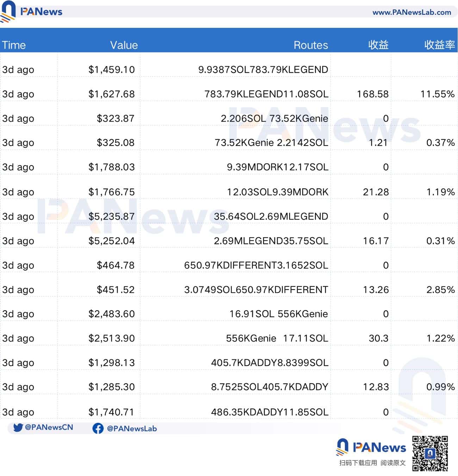The height and width of the screenshot is (476, 458).
Task: Click the yield rate 0.31%
Action: tap(440, 241)
